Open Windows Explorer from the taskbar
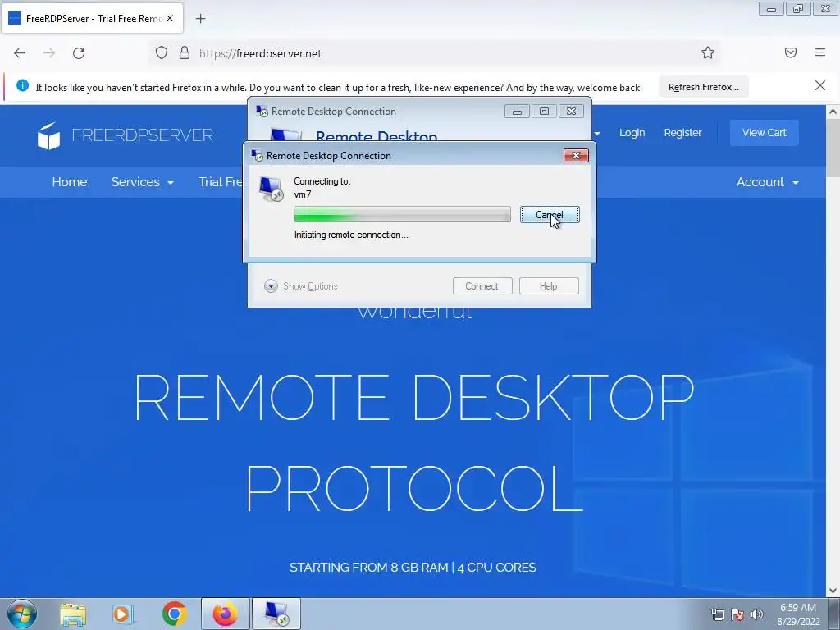Image resolution: width=840 pixels, height=630 pixels. (73, 614)
